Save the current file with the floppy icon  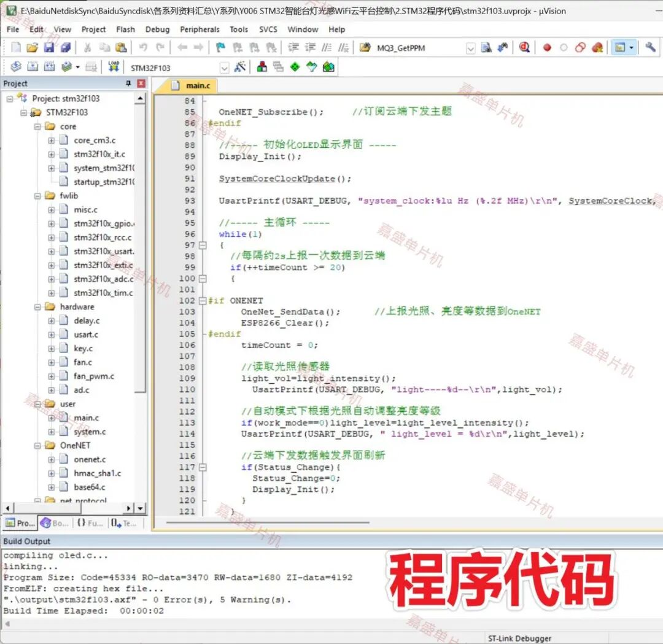pyautogui.click(x=49, y=47)
